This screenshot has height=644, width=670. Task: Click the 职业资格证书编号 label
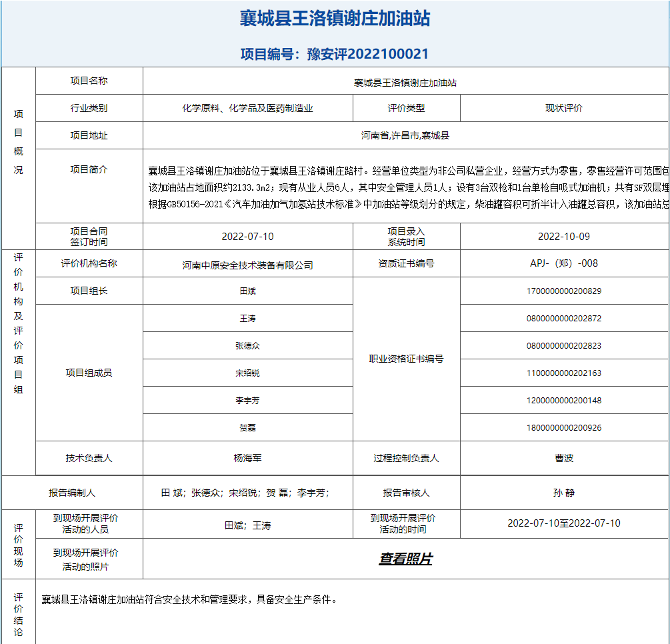pyautogui.click(x=407, y=359)
